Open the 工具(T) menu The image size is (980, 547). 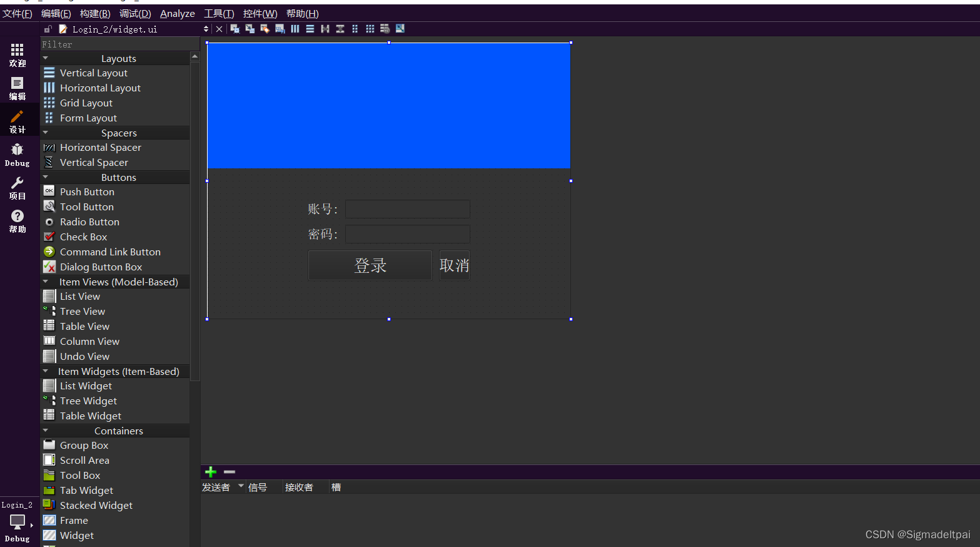(218, 13)
